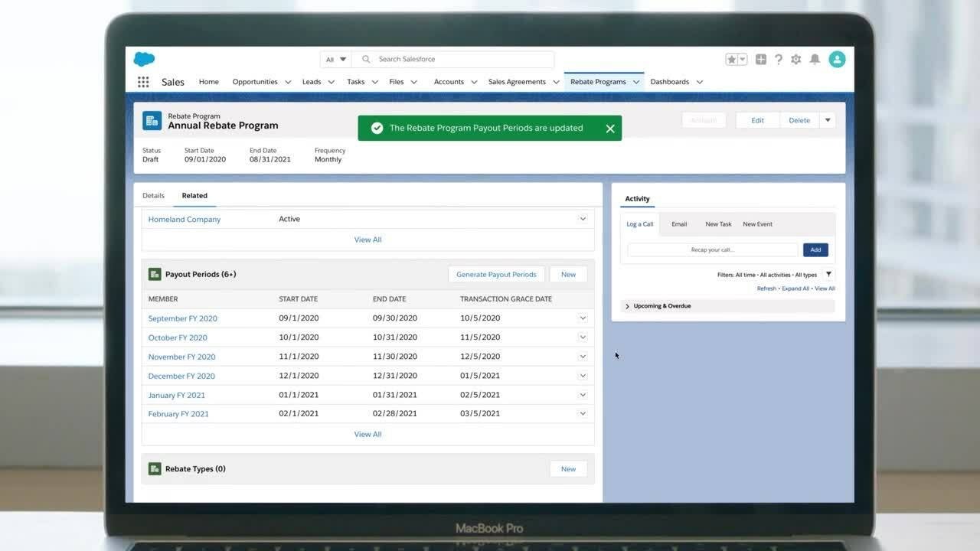Viewport: 980px width, 551px height.
Task: Open row actions for September FY 2020
Action: pyautogui.click(x=583, y=318)
